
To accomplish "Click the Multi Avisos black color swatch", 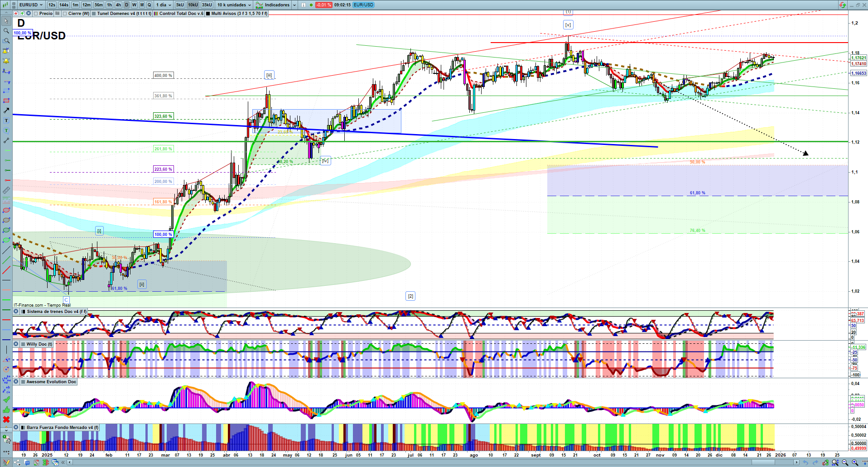I will point(208,14).
